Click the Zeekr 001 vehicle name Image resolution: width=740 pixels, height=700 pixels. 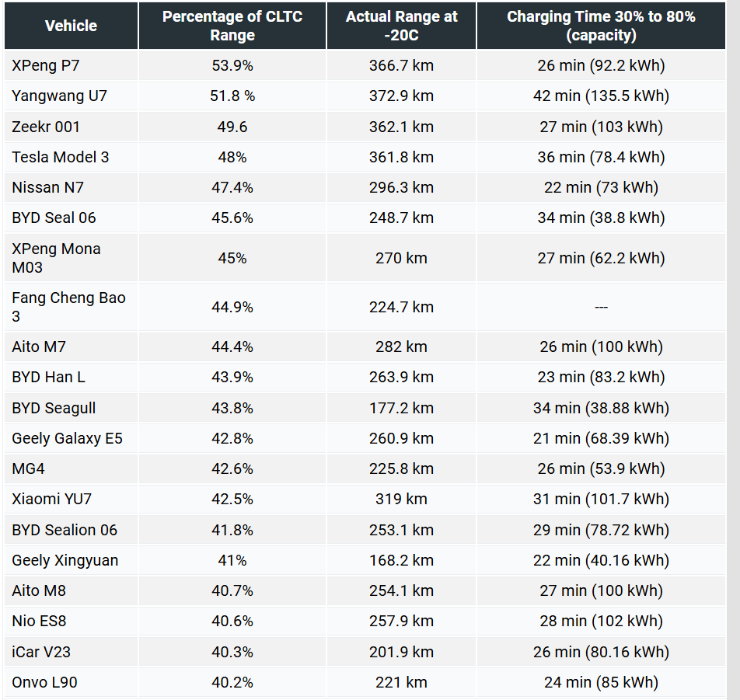pos(46,127)
